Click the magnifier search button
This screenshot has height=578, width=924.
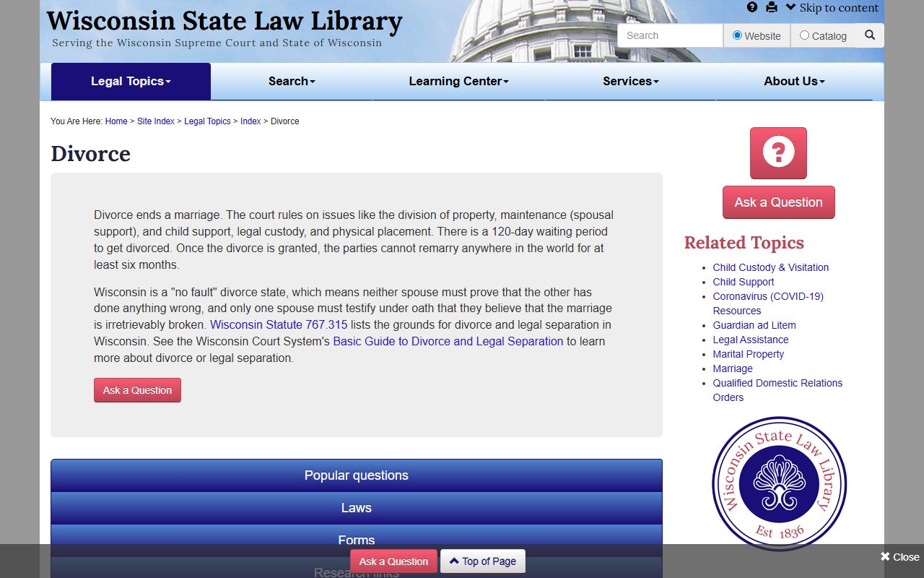click(870, 35)
